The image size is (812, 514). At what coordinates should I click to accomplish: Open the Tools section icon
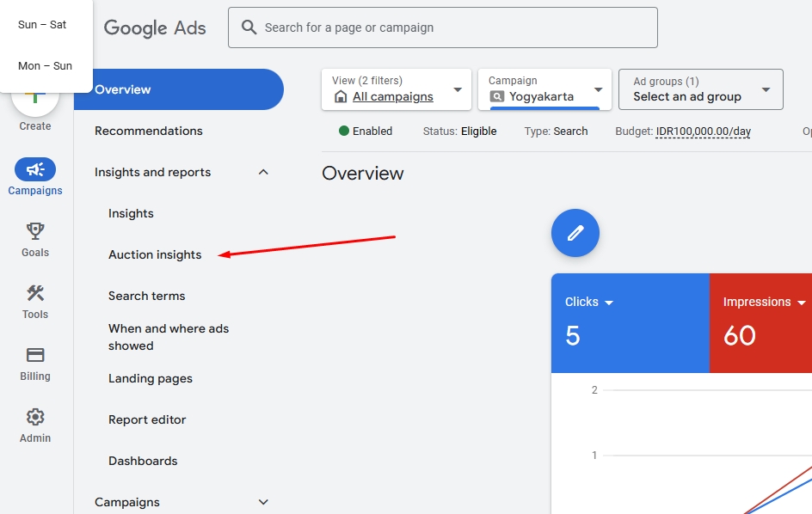(x=34, y=293)
